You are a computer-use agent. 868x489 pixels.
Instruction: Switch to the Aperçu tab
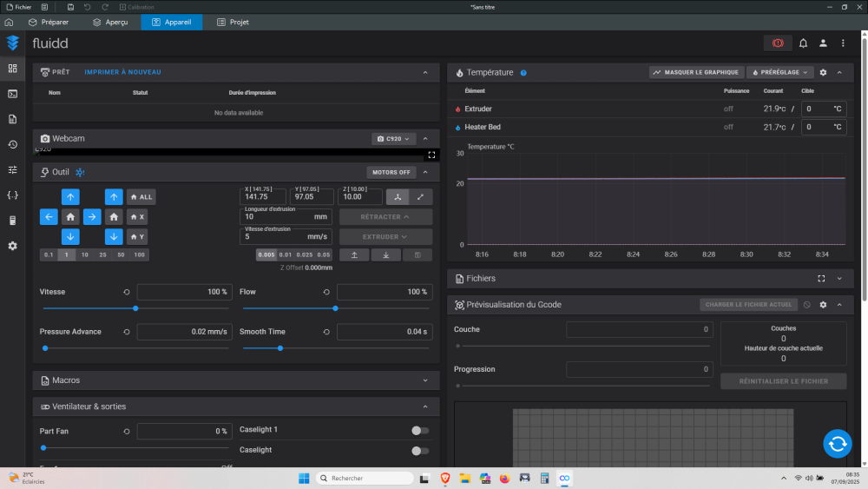tap(111, 23)
